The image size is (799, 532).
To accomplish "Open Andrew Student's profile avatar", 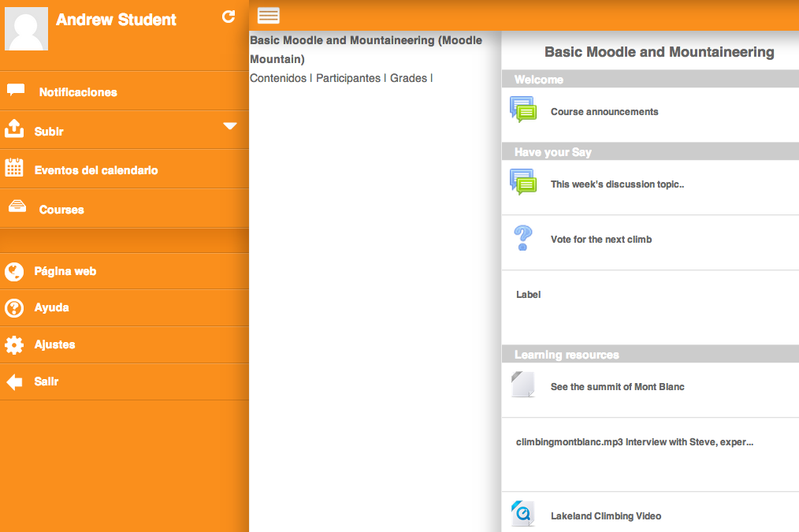I will point(27,28).
